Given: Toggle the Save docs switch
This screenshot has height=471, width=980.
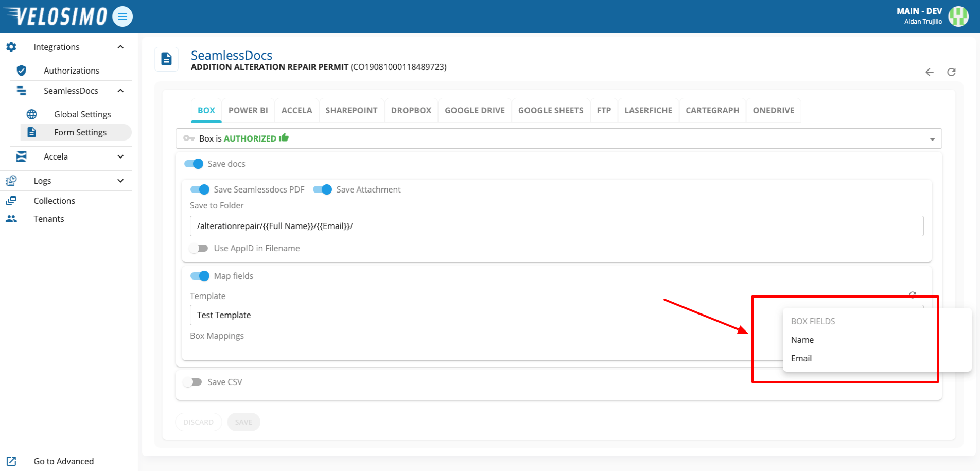Looking at the screenshot, I should click(194, 164).
